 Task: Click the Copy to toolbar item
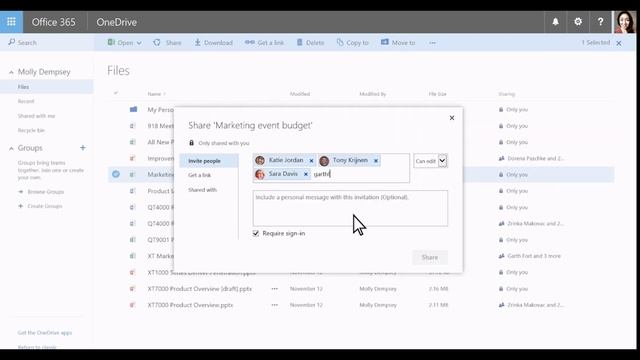click(352, 42)
